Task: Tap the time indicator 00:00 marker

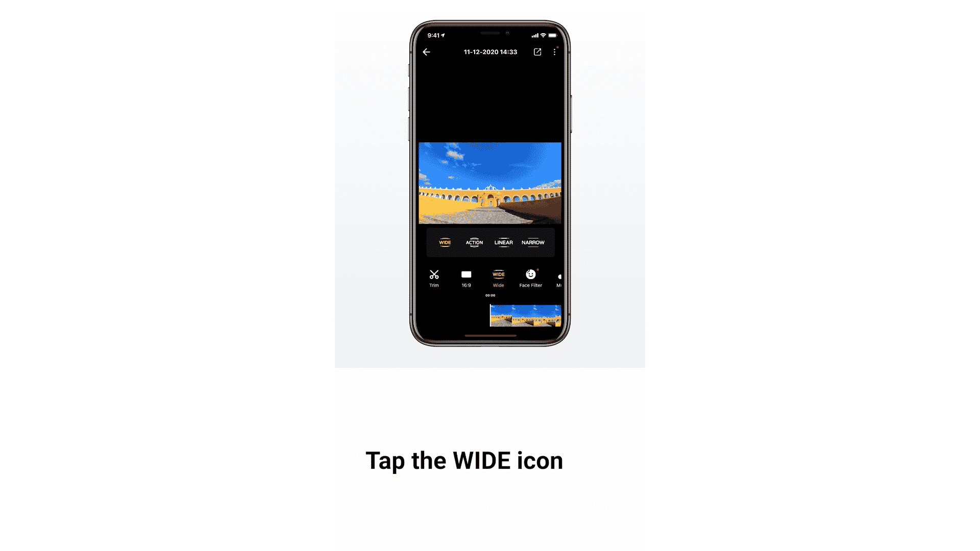Action: 490,295
